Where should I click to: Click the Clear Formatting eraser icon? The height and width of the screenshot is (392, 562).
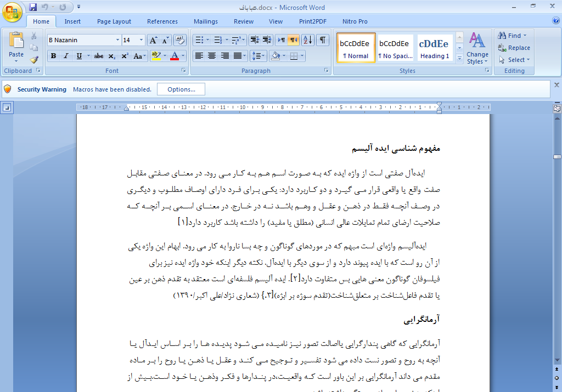pos(180,40)
